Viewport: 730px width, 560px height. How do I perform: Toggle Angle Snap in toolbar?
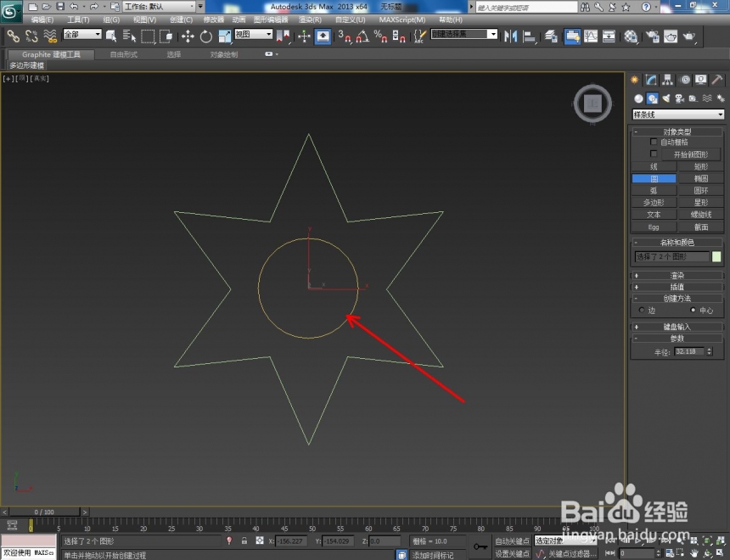tap(362, 36)
